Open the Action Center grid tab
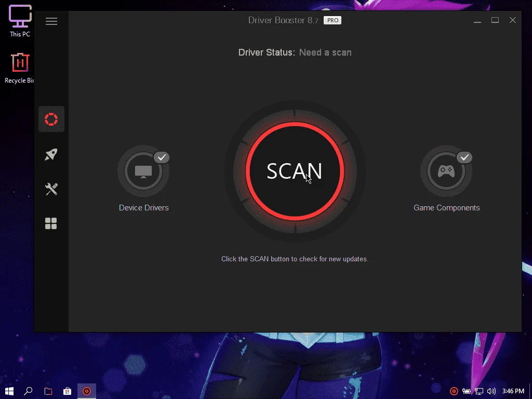The image size is (532, 399). tap(51, 223)
